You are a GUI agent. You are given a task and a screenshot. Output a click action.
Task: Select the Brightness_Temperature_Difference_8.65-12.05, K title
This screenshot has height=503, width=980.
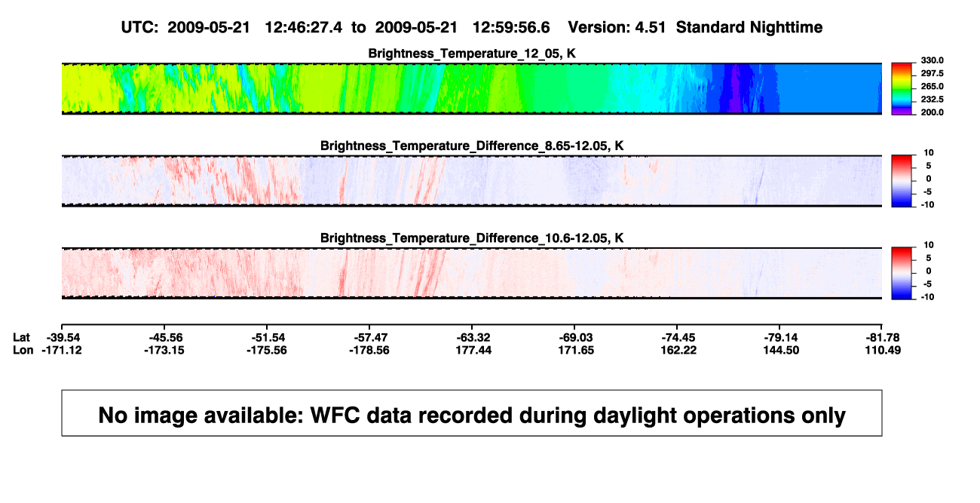click(x=472, y=146)
